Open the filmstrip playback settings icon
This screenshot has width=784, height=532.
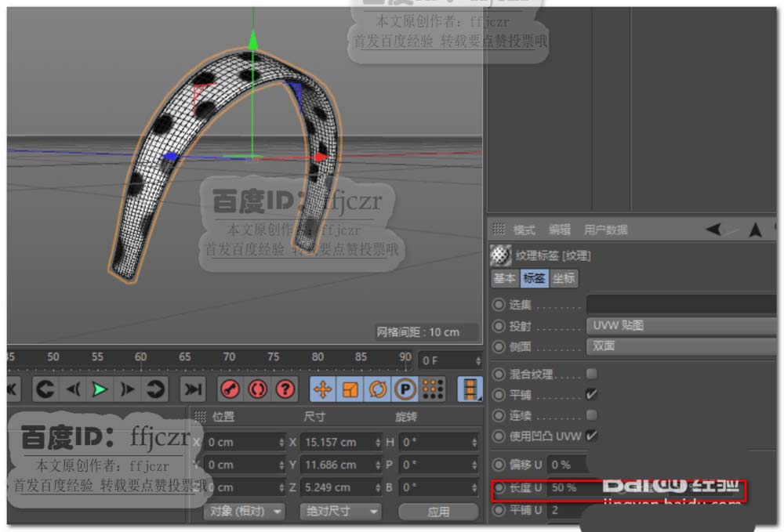click(x=470, y=389)
